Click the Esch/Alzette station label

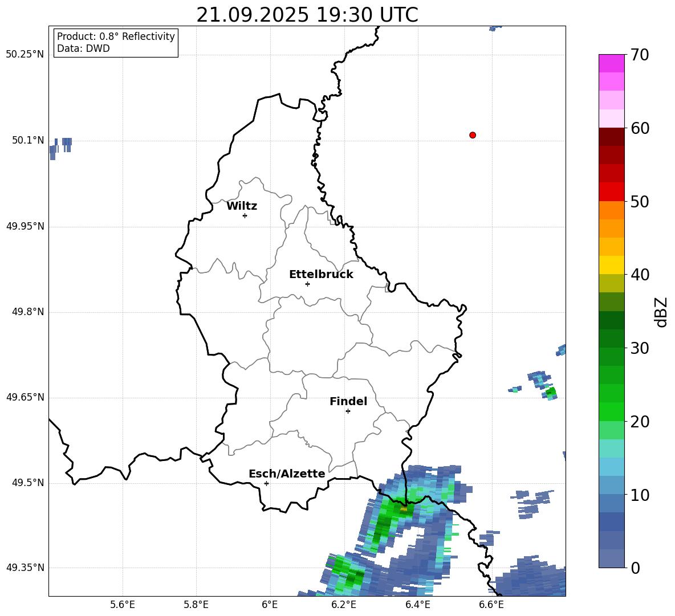point(287,474)
